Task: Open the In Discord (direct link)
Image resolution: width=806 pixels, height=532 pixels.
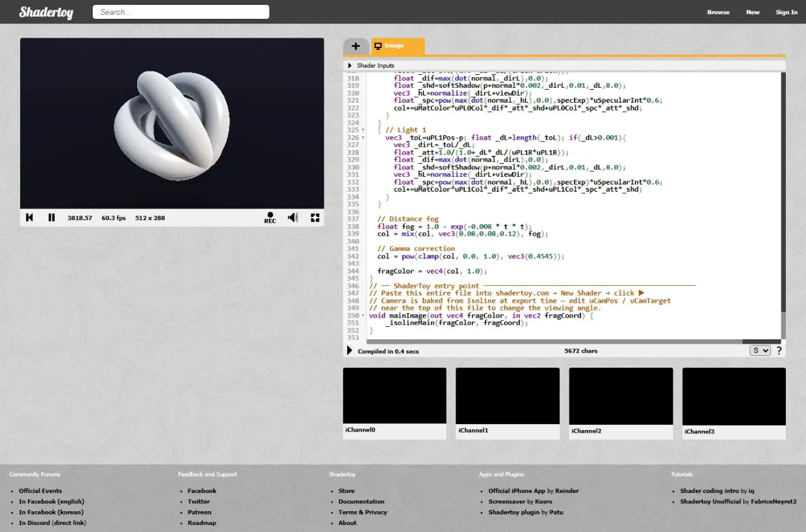Action: [x=53, y=523]
